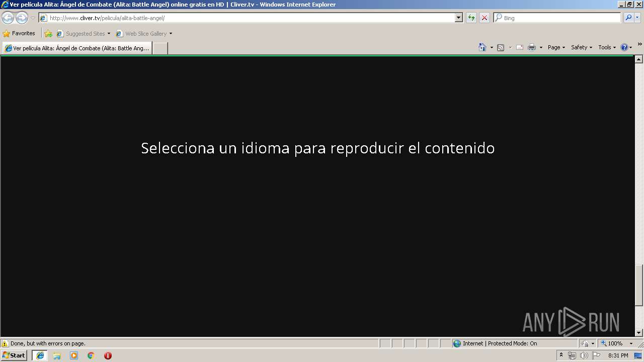
Task: Click the Print icon
Action: pyautogui.click(x=532, y=47)
